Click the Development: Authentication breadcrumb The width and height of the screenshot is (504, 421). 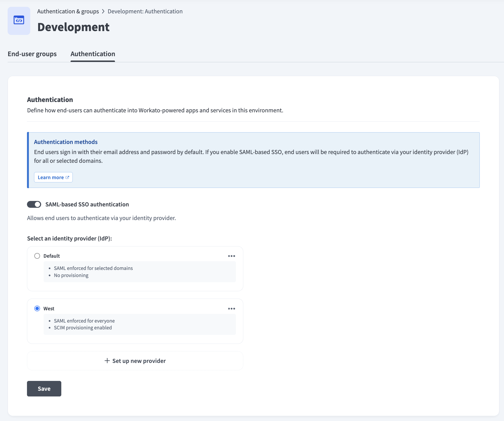coord(145,11)
